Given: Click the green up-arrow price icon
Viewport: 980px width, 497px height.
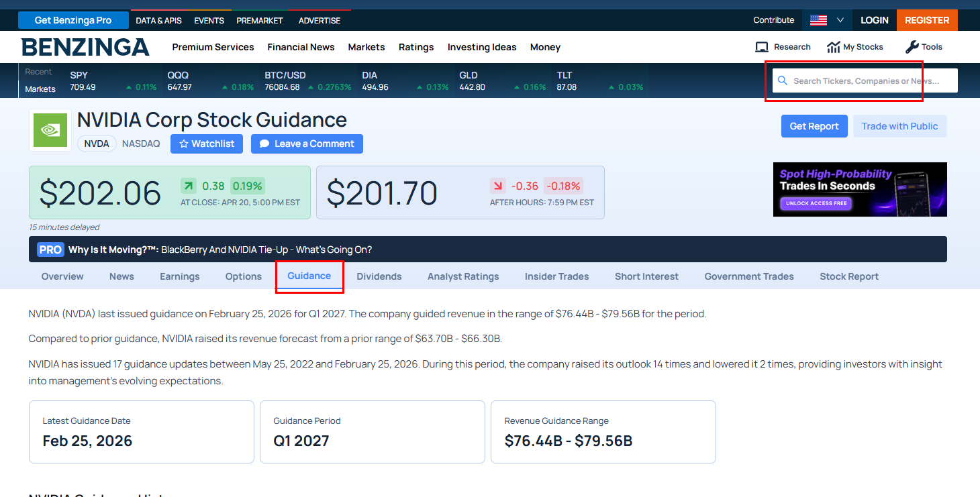Looking at the screenshot, I should (189, 186).
